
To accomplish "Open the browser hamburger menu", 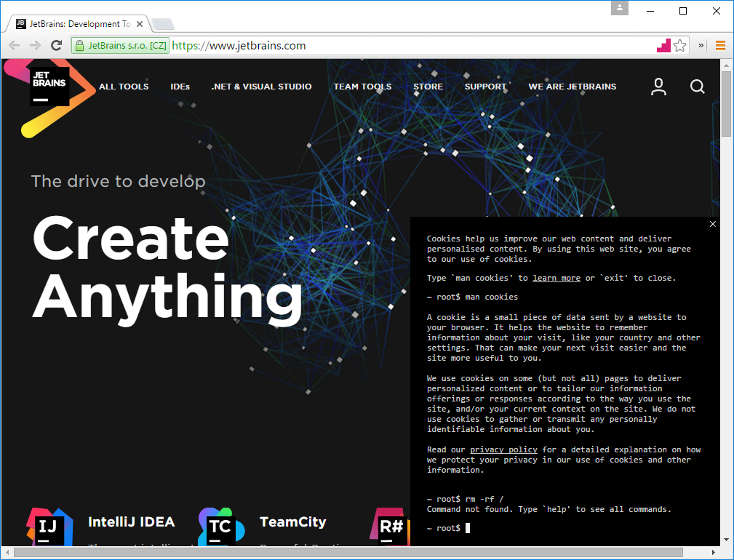I will (720, 45).
